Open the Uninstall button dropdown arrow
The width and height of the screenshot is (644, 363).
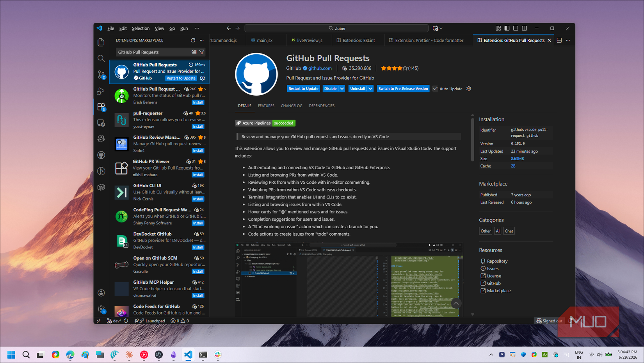[370, 89]
